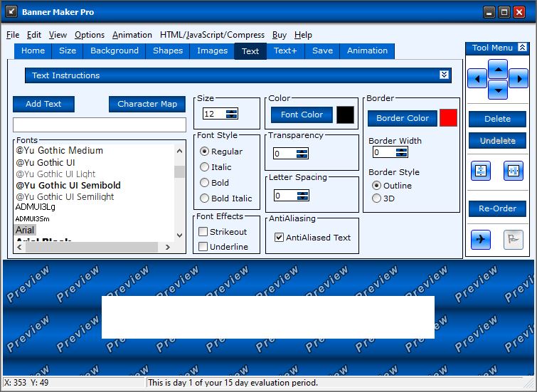Open the Buy menu

(x=280, y=35)
